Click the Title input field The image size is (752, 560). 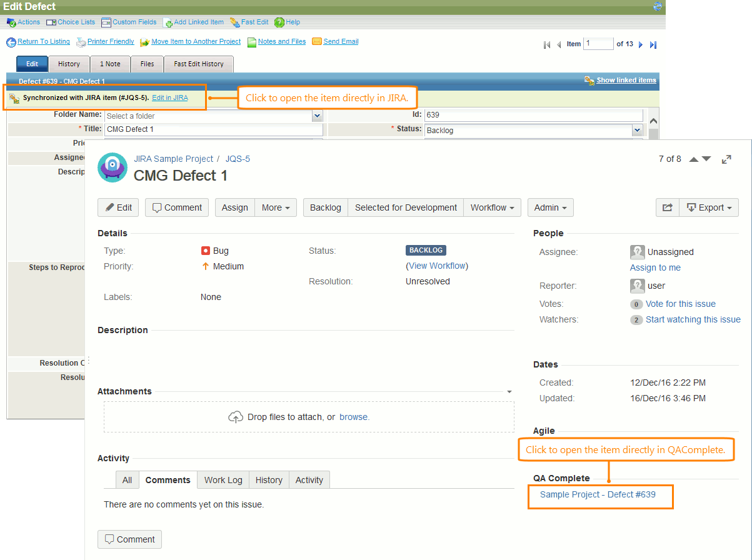(214, 129)
